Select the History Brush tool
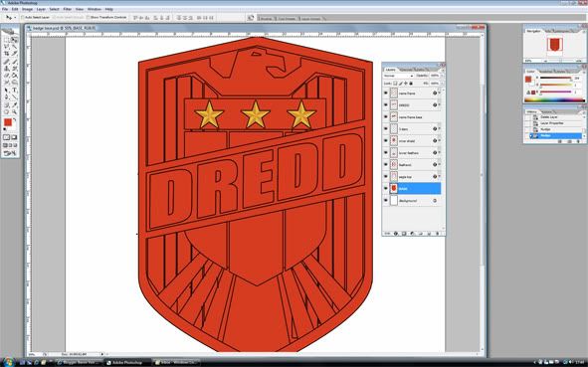This screenshot has height=367, width=588. coord(14,69)
